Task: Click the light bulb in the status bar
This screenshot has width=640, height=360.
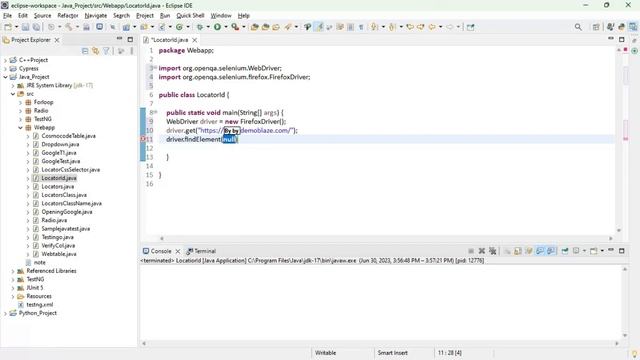Action: [634, 354]
